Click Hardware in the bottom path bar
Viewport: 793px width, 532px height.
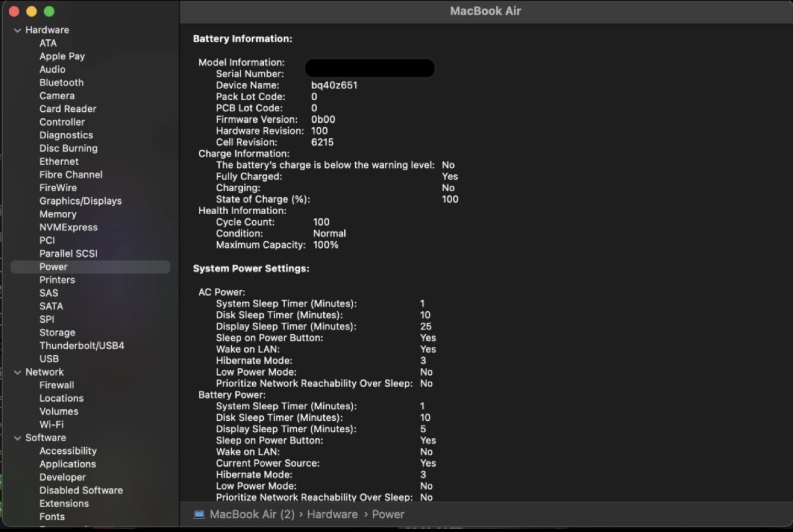click(332, 514)
